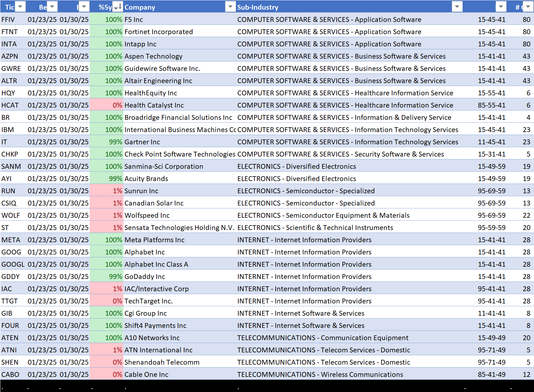Click the 'Cgi Group Inc' cell
Screen dimensions: 534x392
(180, 313)
